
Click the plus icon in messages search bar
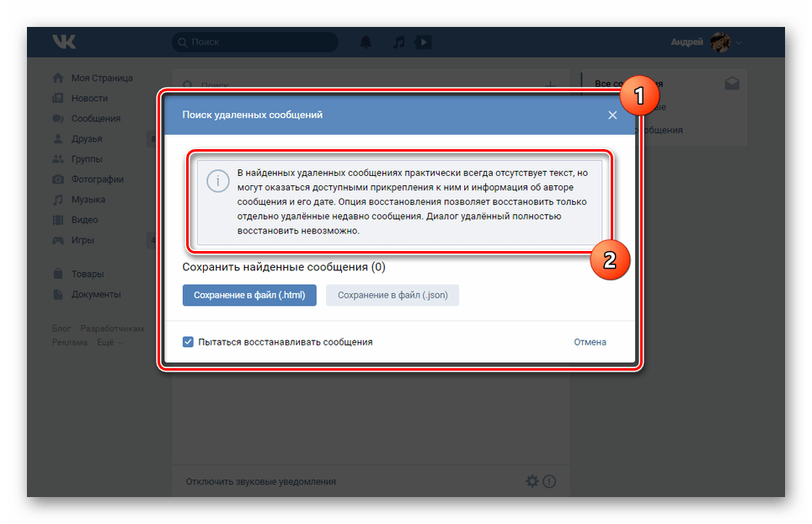tap(550, 84)
